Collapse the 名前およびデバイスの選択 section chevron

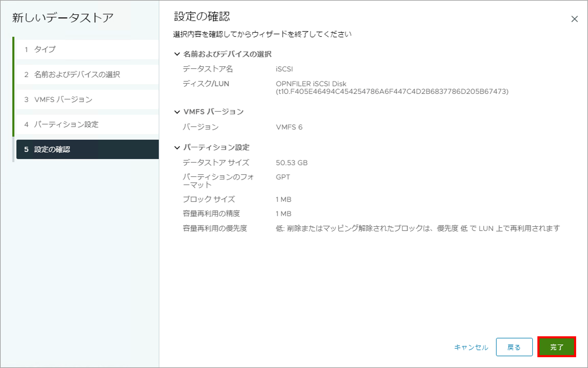[177, 54]
